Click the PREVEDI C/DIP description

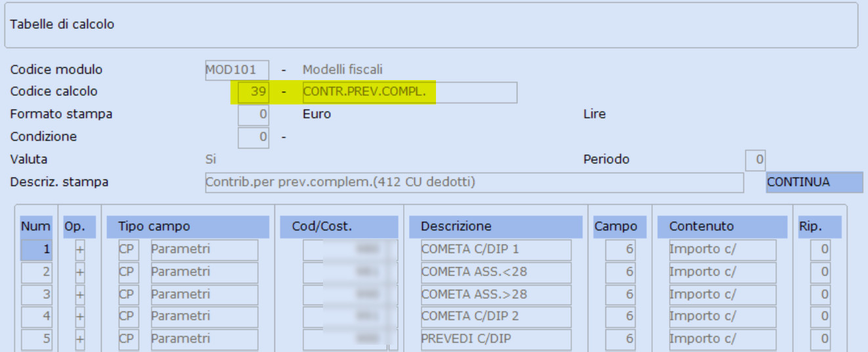coord(496,340)
